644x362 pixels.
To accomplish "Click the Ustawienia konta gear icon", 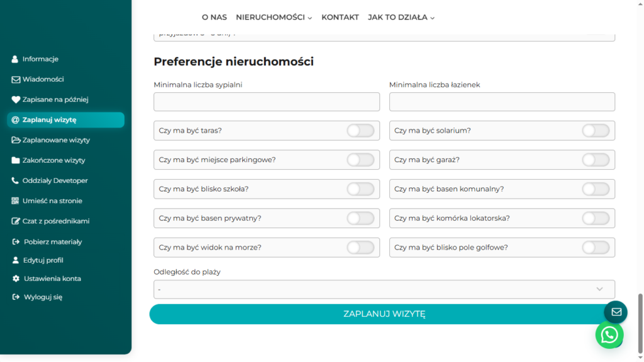I will coord(16,278).
